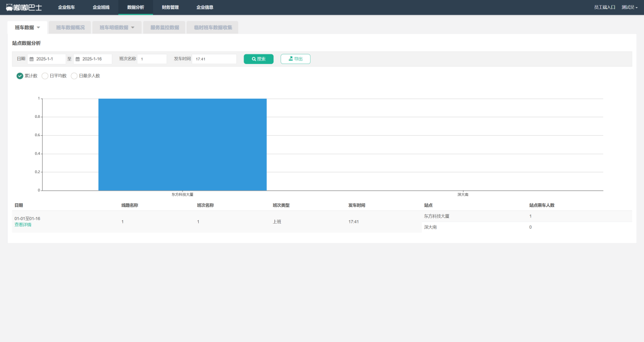Click the export icon on 导出 button
The image size is (644, 342).
pyautogui.click(x=291, y=59)
